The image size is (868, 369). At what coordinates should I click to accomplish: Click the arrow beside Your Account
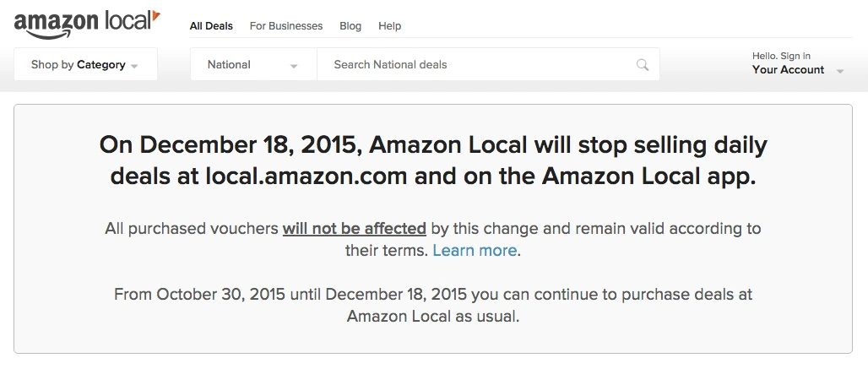tap(839, 71)
